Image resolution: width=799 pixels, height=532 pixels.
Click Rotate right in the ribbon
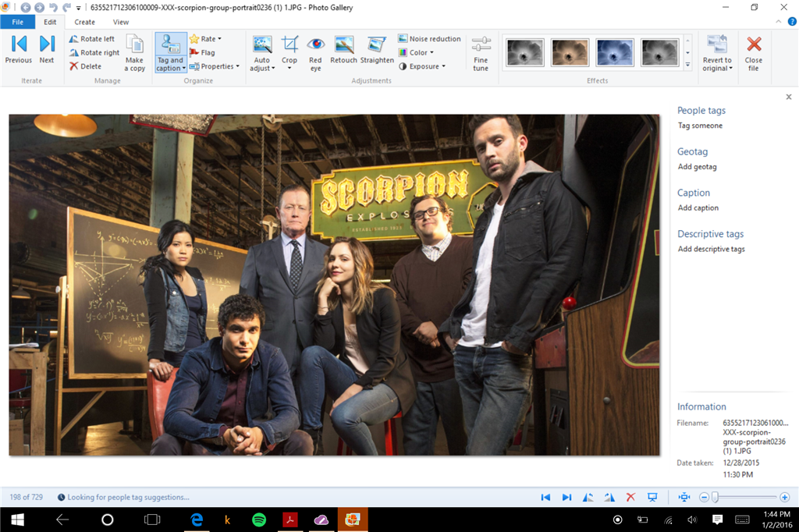[94, 52]
